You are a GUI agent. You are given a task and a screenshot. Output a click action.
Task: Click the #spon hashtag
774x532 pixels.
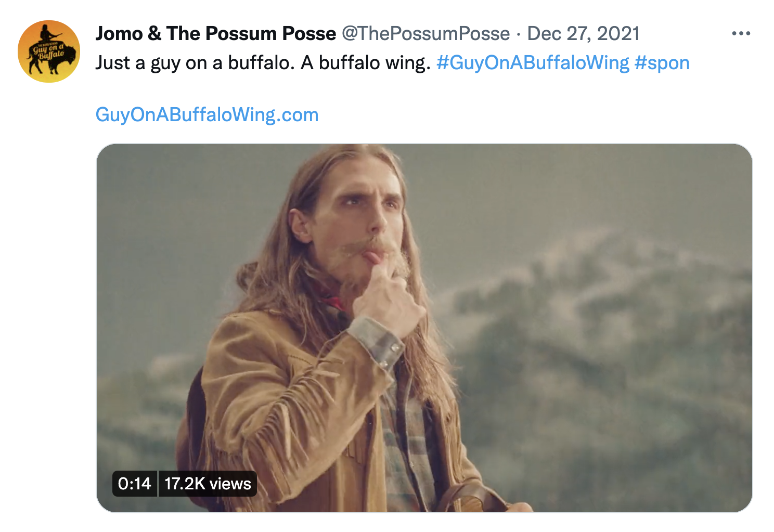662,63
